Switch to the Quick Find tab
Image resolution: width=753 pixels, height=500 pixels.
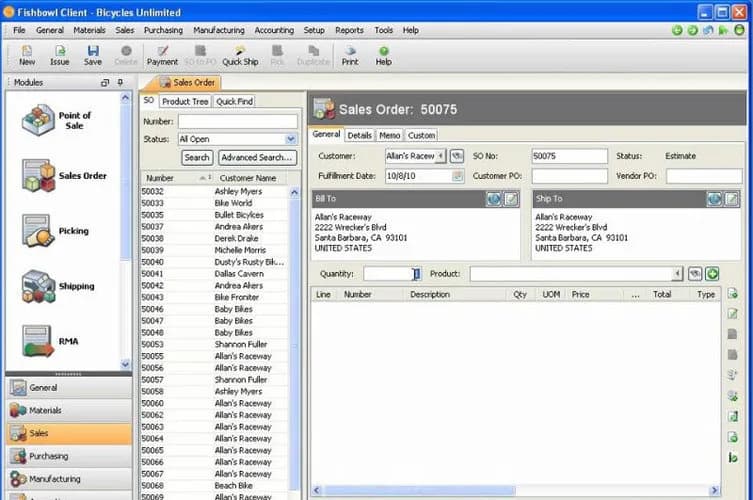[234, 101]
